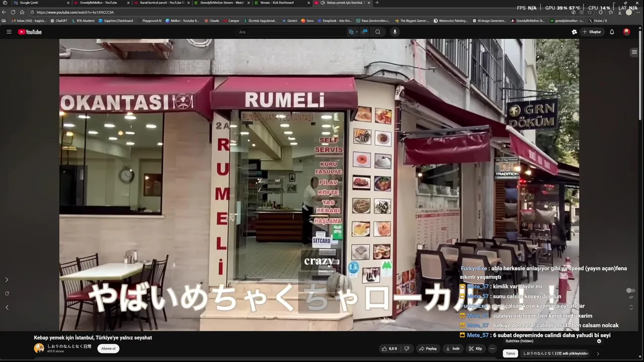Click the browser back arrow

coord(5,12)
